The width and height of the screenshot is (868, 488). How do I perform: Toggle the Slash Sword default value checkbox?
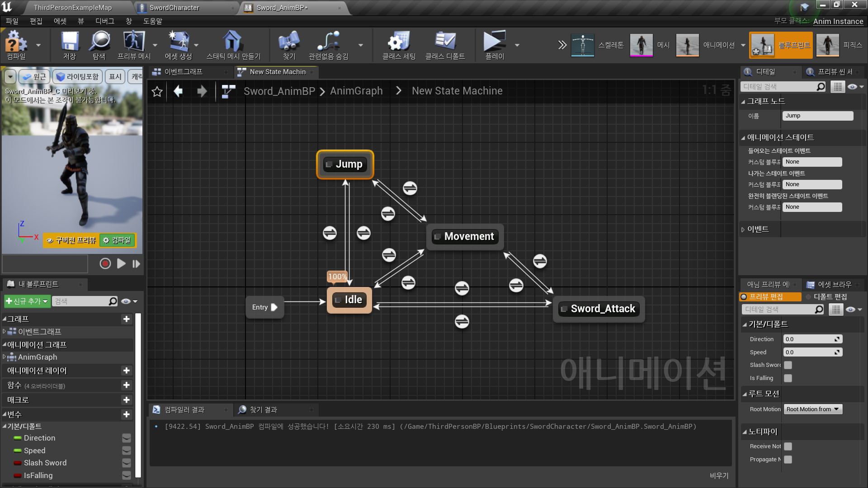pyautogui.click(x=788, y=365)
